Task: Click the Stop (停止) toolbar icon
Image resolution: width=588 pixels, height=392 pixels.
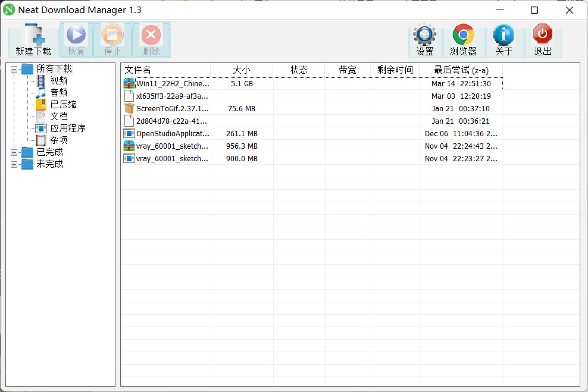Action: tap(112, 35)
